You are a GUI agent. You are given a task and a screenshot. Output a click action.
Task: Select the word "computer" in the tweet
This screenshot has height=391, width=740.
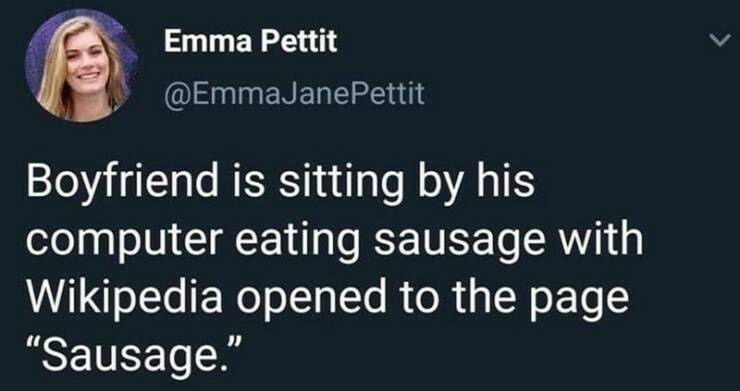[x=124, y=242]
